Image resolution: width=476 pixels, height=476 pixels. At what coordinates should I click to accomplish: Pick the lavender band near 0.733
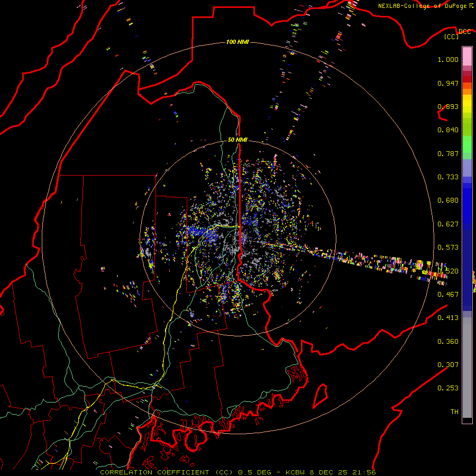[467, 168]
